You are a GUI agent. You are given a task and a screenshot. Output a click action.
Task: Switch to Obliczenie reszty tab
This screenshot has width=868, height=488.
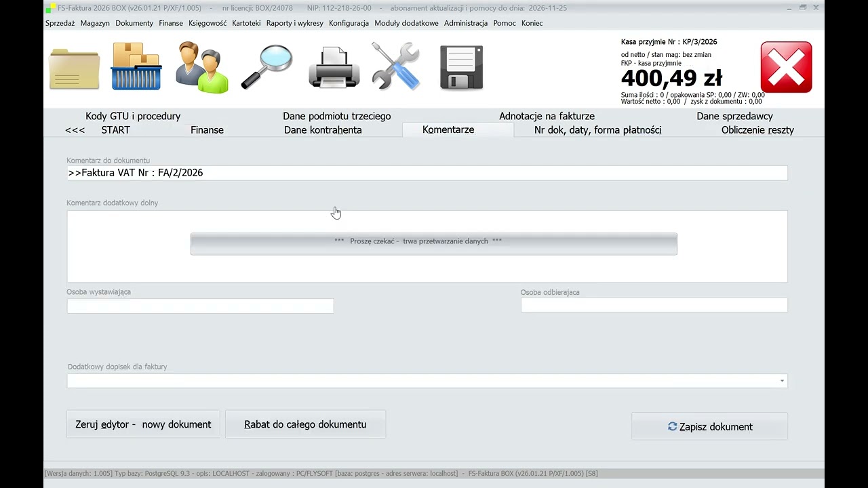click(x=757, y=129)
